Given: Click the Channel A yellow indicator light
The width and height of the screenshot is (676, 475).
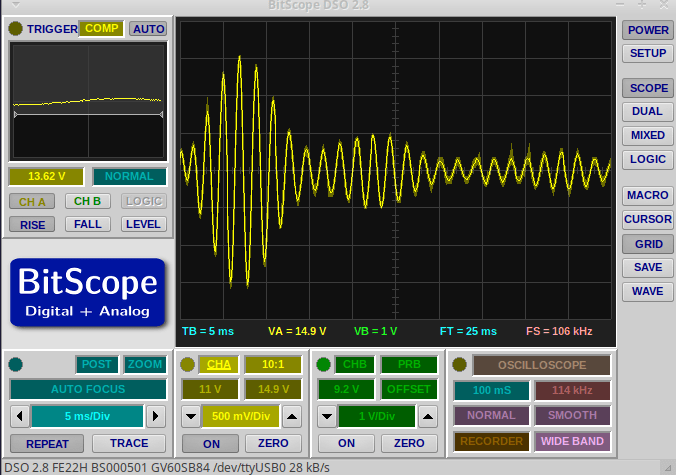Looking at the screenshot, I should click(x=188, y=365).
